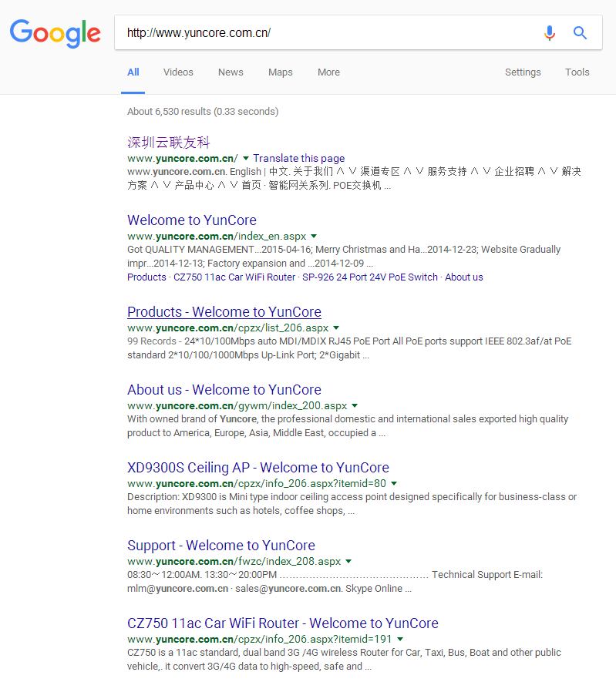Open About us - Welcome to YunCore result

pos(224,390)
